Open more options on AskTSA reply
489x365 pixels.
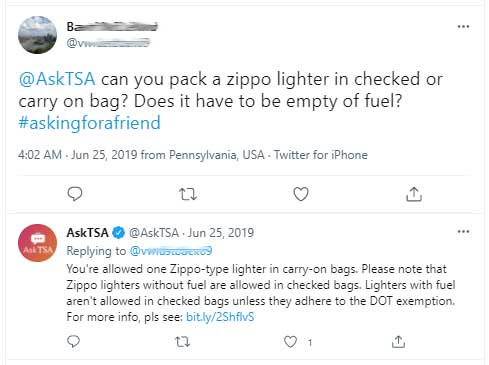(463, 231)
